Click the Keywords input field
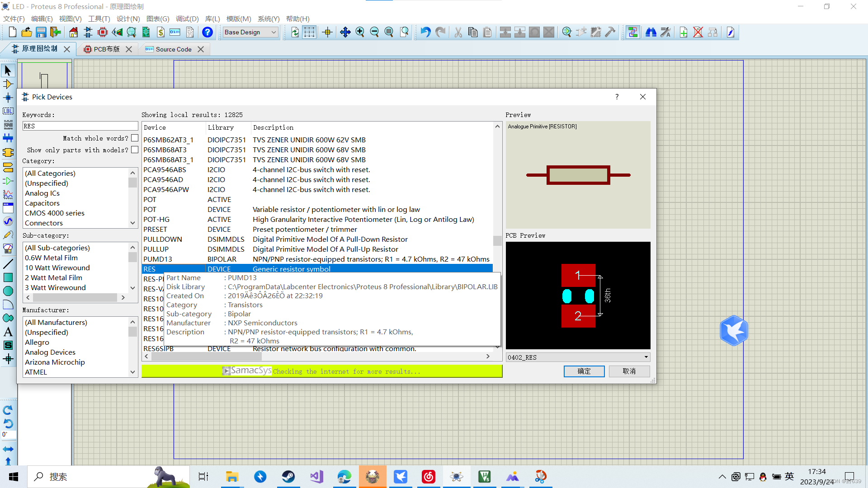The height and width of the screenshot is (488, 868). click(80, 126)
